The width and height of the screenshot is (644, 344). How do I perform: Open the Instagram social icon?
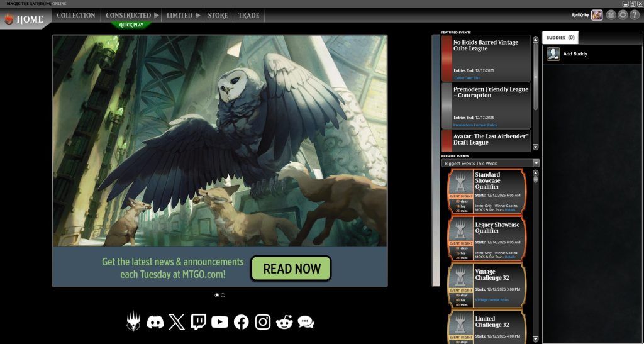coord(263,322)
